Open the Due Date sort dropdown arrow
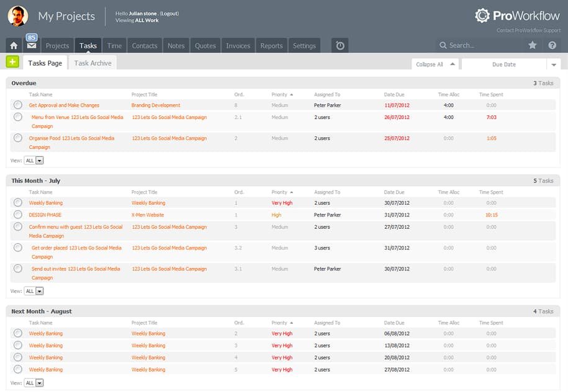The width and height of the screenshot is (568, 392). tap(554, 65)
